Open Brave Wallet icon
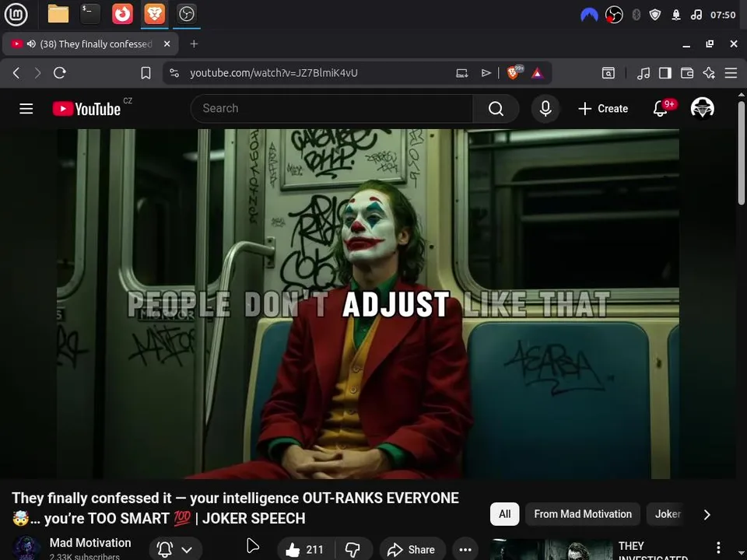This screenshot has height=560, width=747. (687, 73)
